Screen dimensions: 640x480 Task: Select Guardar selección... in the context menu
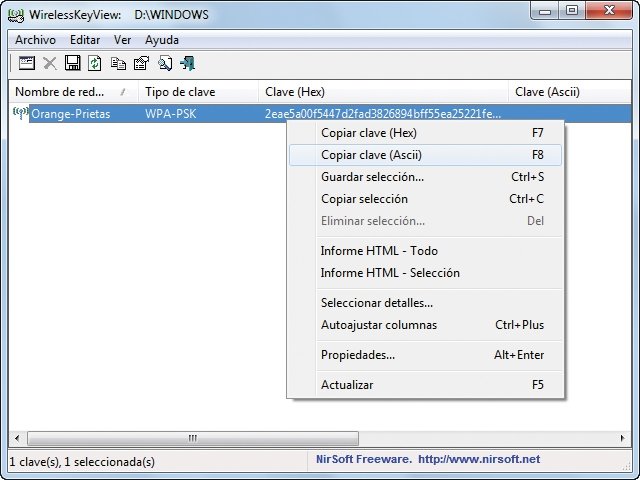425,177
